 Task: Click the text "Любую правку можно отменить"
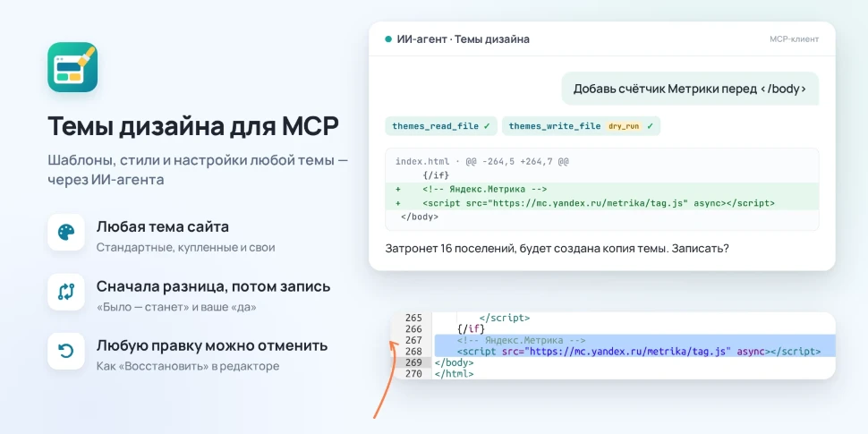pyautogui.click(x=212, y=346)
